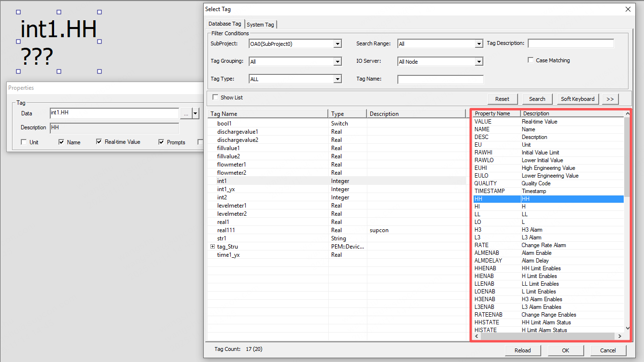Open the SubProject dropdown

[x=337, y=44]
